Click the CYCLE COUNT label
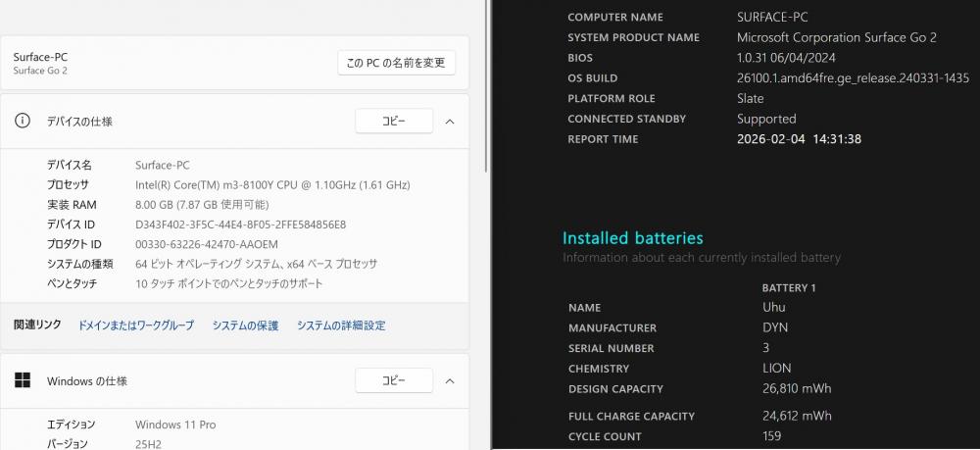Screen dimensions: 980x450 coord(605,437)
